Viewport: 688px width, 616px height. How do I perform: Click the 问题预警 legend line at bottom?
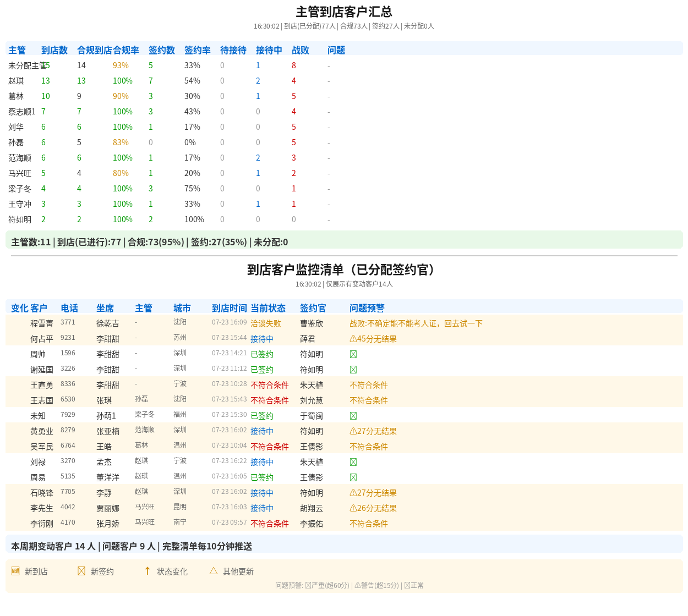coord(350,585)
